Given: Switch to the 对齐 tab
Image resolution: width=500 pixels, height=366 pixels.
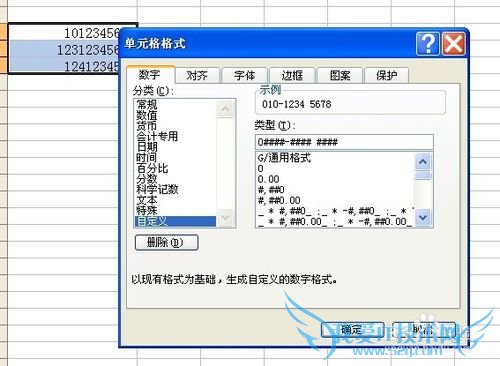Looking at the screenshot, I should point(197,75).
